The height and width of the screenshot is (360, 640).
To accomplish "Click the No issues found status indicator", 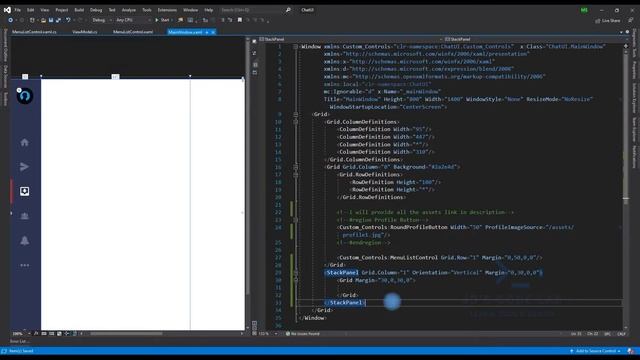I will (x=302, y=334).
